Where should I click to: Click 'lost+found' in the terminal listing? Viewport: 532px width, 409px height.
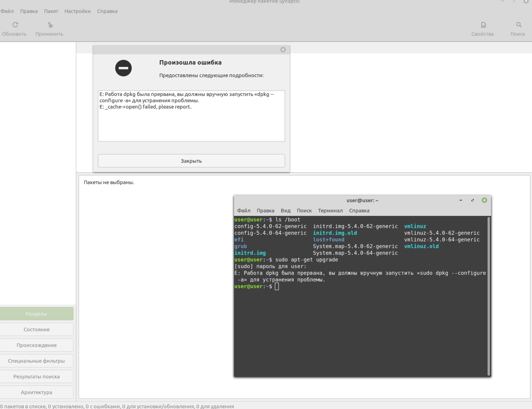coord(329,240)
